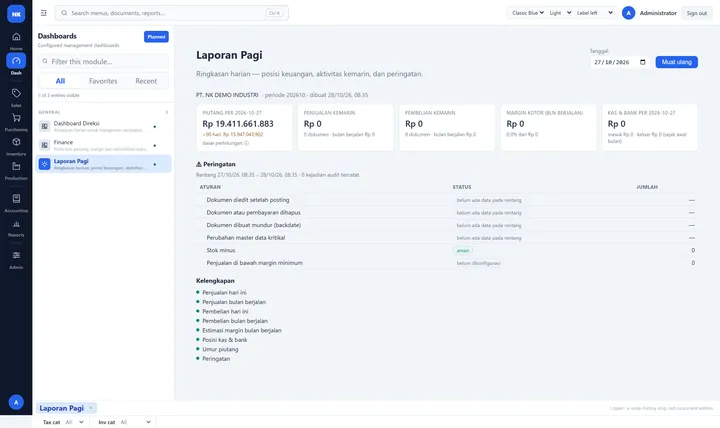Click the Administrator avatar in header
Viewport: 720px width, 428px height.
628,13
